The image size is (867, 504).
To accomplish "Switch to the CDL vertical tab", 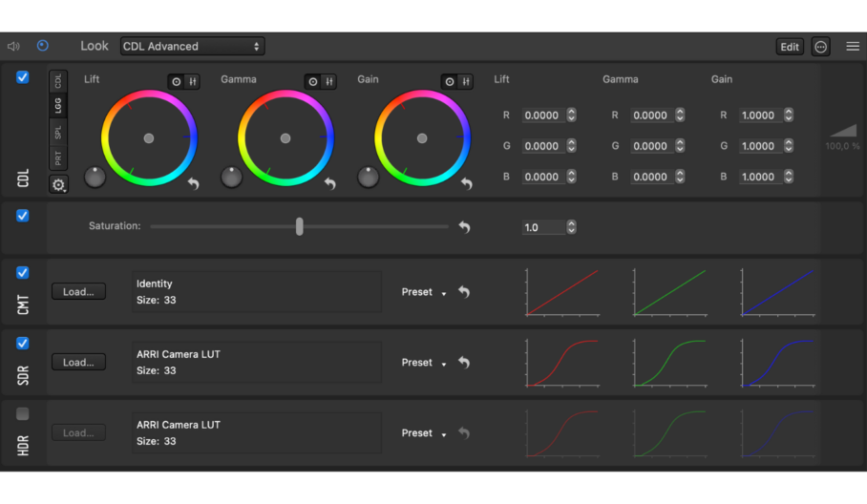I will (58, 80).
